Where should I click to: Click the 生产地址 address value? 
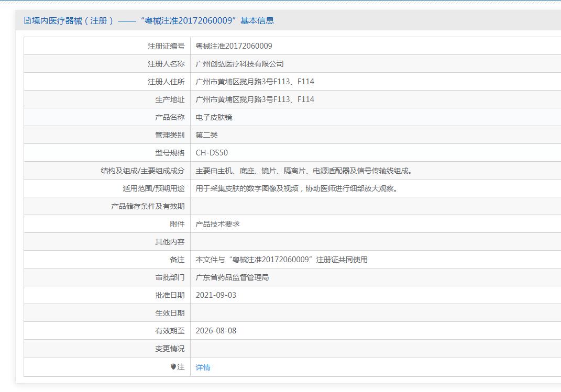255,99
